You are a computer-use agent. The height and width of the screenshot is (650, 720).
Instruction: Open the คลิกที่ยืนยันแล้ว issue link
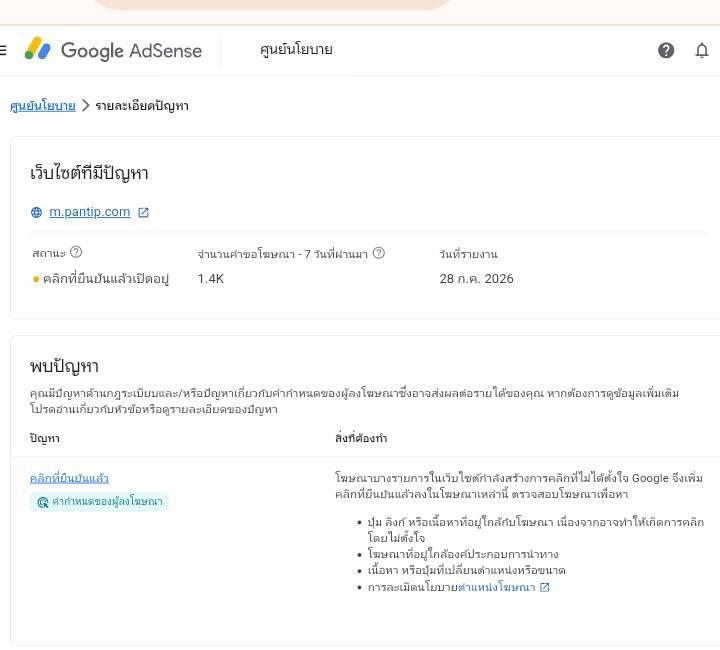tap(69, 478)
